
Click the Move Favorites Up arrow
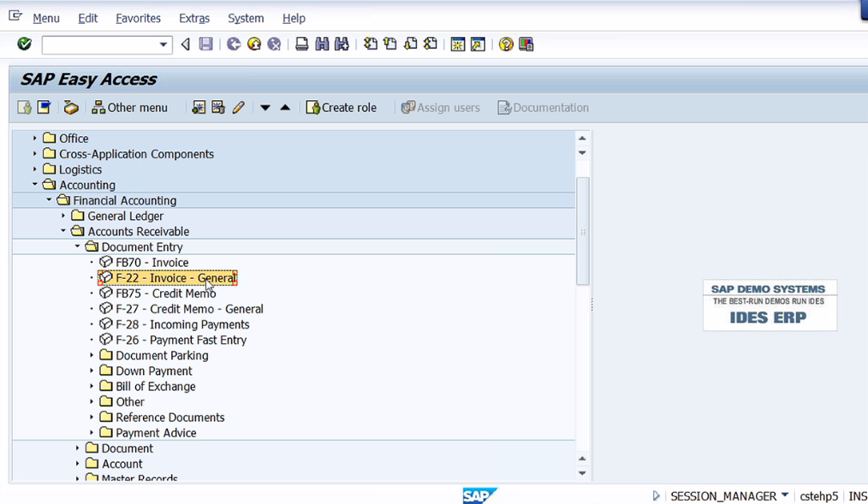[285, 107]
